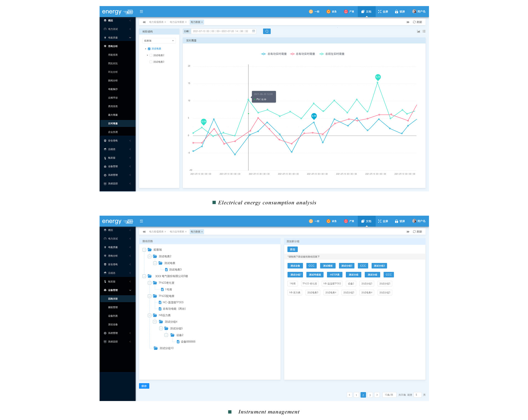Uncheck the 测试电表 checkbox
This screenshot has height=420, width=528.
coord(149,49)
